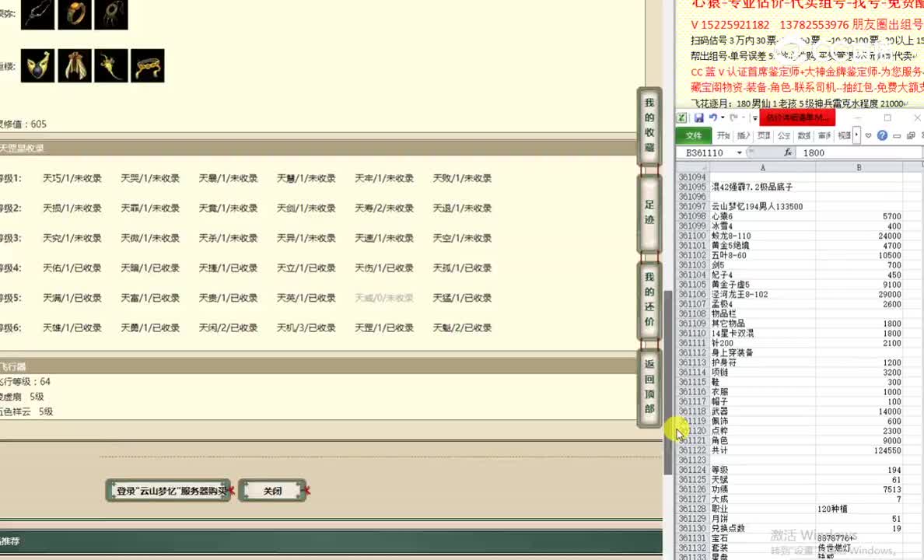Click the 共计 total cell 124550
The width and height of the screenshot is (924, 560).
click(859, 450)
